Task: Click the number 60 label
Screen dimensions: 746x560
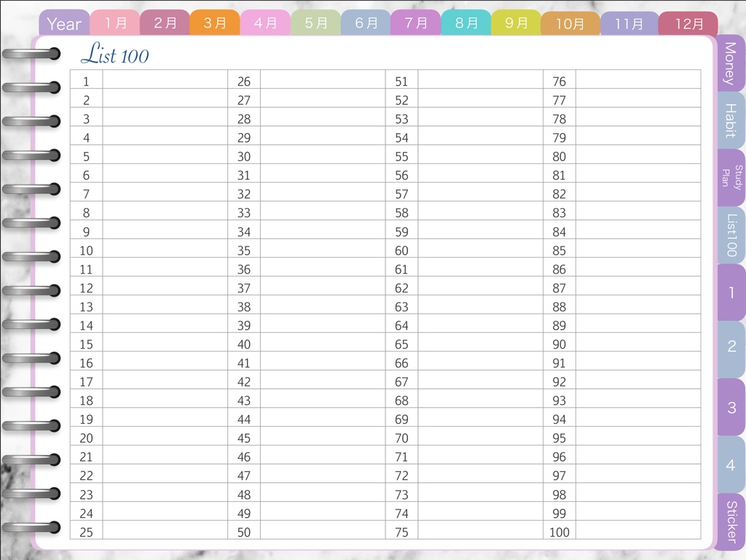Action: click(401, 251)
